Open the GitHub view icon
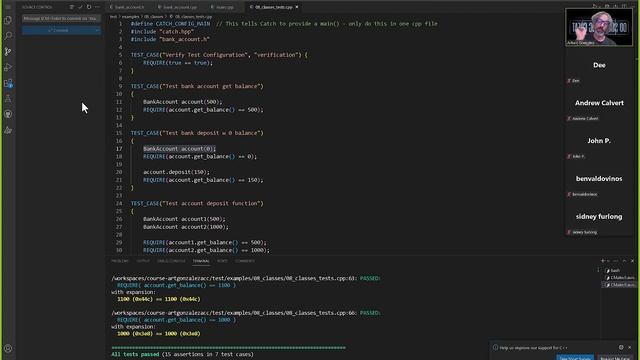640x360 pixels. pos(8,115)
